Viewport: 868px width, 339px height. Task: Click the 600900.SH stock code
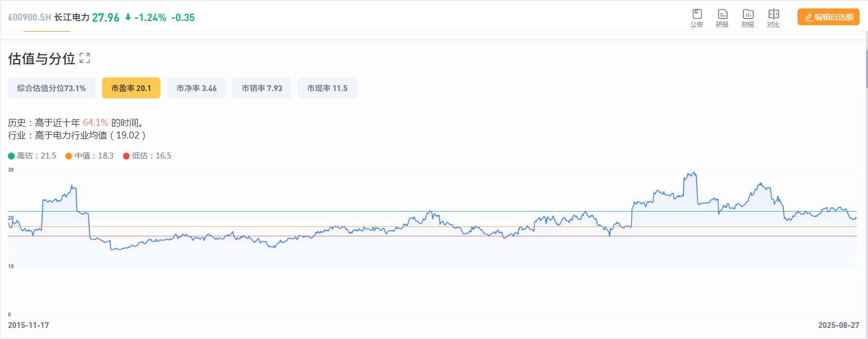(29, 17)
